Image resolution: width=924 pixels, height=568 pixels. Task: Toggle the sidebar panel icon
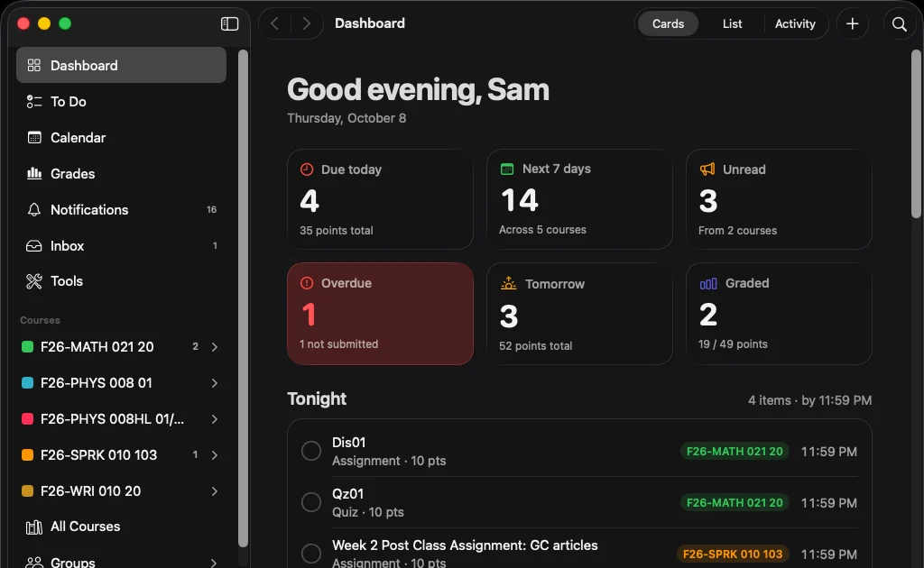[x=229, y=23]
